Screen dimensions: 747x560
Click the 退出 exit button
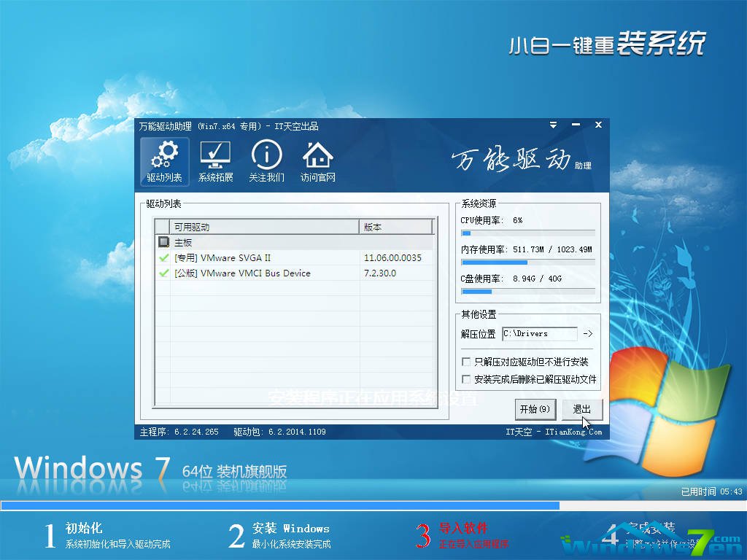pyautogui.click(x=583, y=409)
